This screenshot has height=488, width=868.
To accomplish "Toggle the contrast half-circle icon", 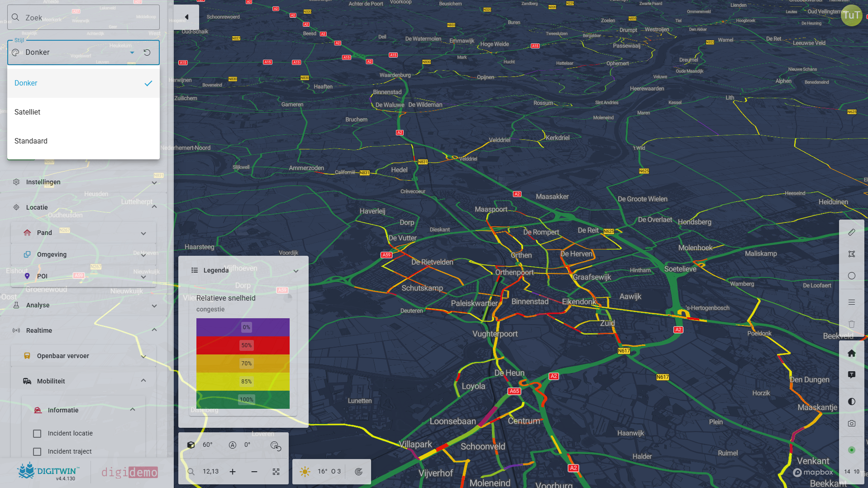I will pyautogui.click(x=851, y=402).
